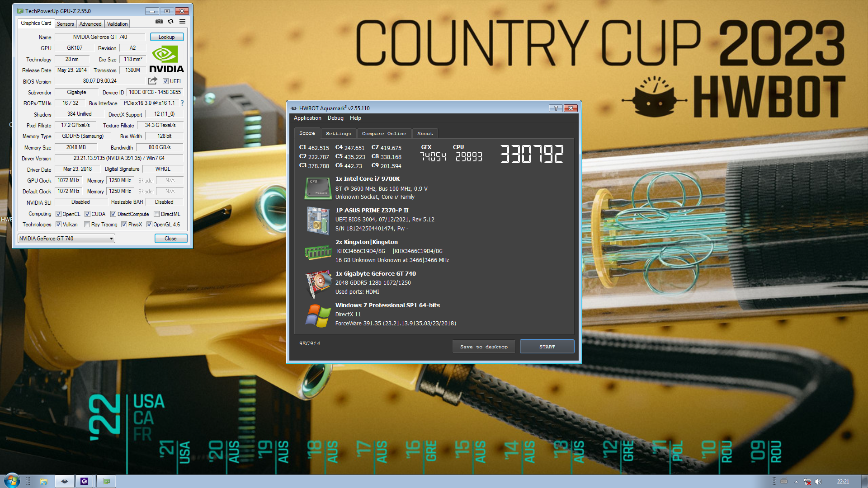The image size is (868, 488).
Task: Open the Application menu in Aquamark
Action: (x=307, y=118)
